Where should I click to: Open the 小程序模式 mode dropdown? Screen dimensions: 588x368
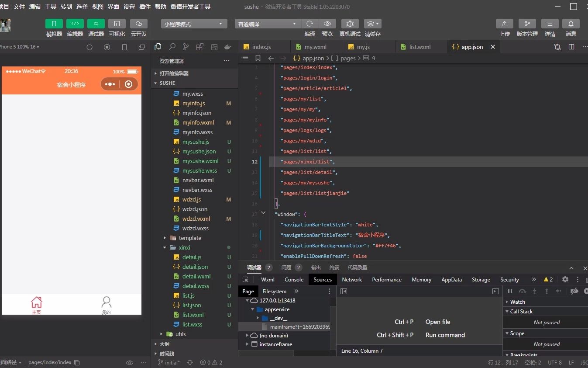click(x=193, y=24)
